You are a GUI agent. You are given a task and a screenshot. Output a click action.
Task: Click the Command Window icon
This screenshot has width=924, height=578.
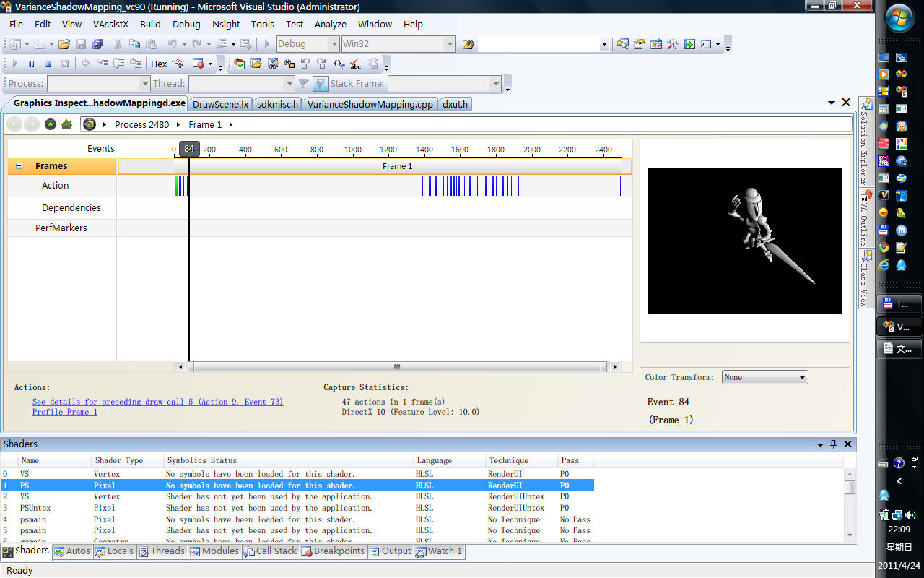[706, 44]
